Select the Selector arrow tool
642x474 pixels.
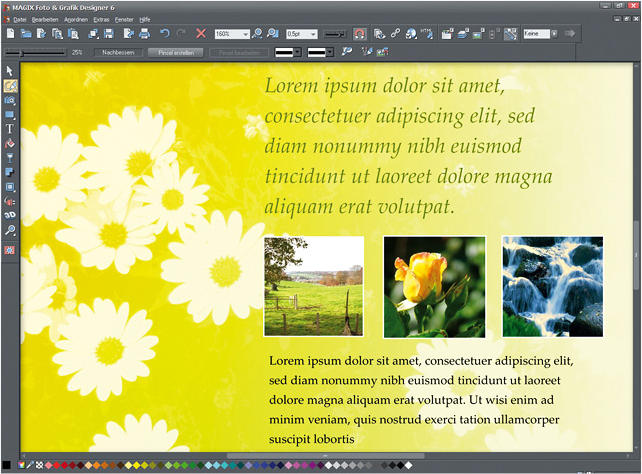(x=9, y=71)
